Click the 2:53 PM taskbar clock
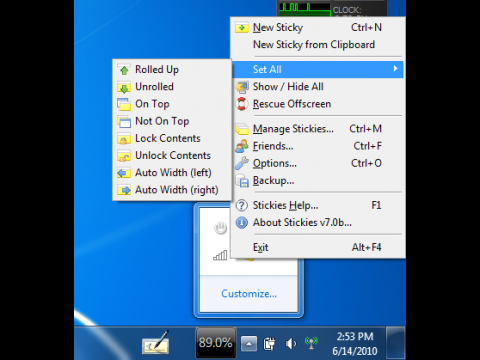Viewport: 480px width, 360px height. coord(355,336)
